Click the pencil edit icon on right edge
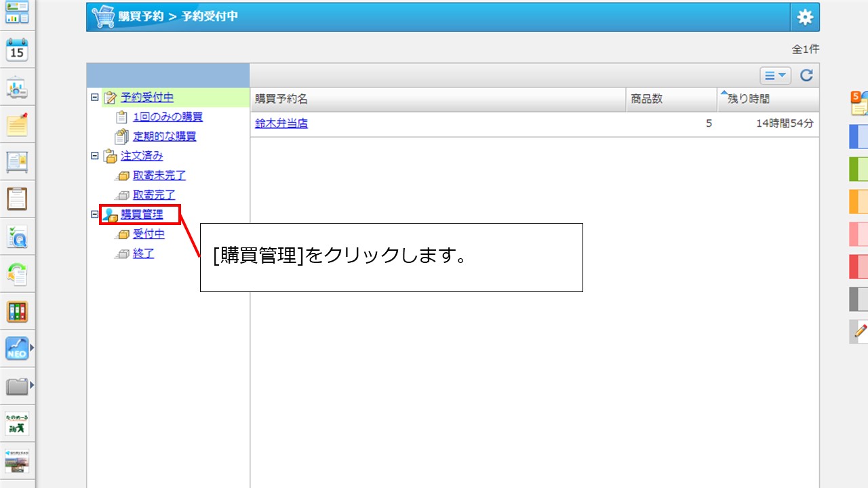868x488 pixels. 859,331
